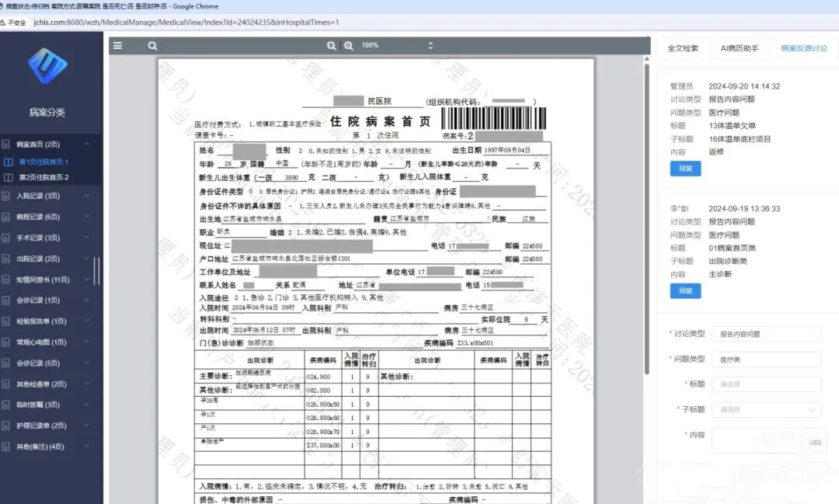Click the 16体温单底栏项目 subtitle text
Image resolution: width=839 pixels, height=504 pixels.
[740, 139]
